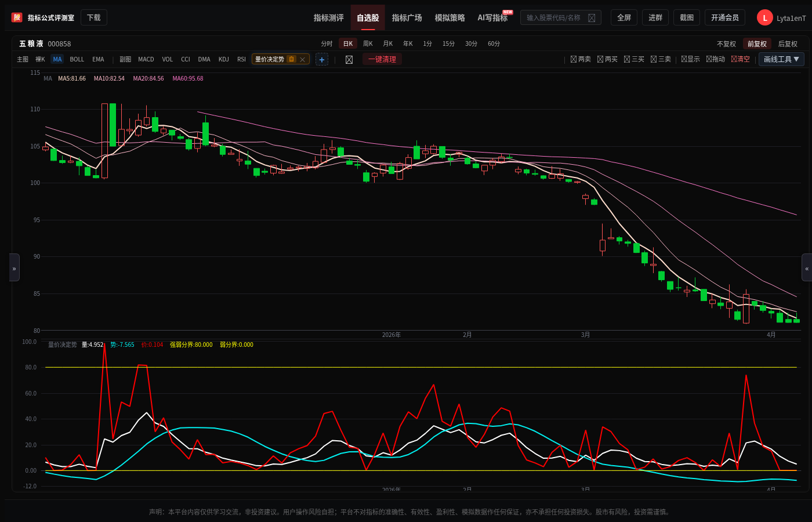
Task: Click the red 股 app logo
Action: click(17, 17)
